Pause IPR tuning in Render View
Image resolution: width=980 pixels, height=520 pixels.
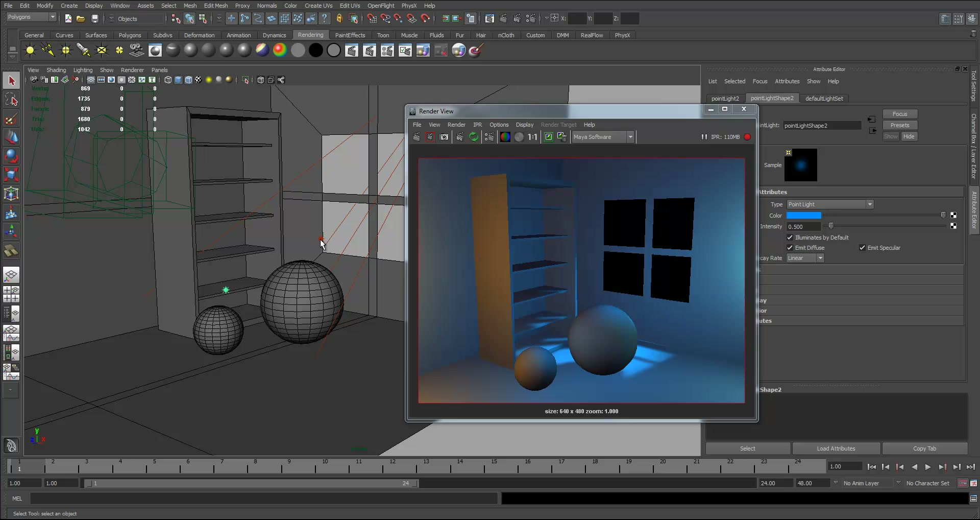(704, 137)
